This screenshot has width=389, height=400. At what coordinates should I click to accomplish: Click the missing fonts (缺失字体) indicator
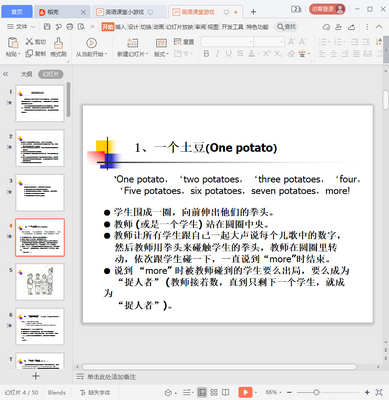(95, 393)
